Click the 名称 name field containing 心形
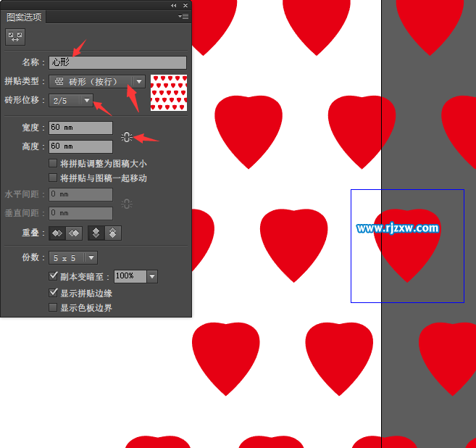Viewport: 476px width, 448px height. pyautogui.click(x=117, y=63)
